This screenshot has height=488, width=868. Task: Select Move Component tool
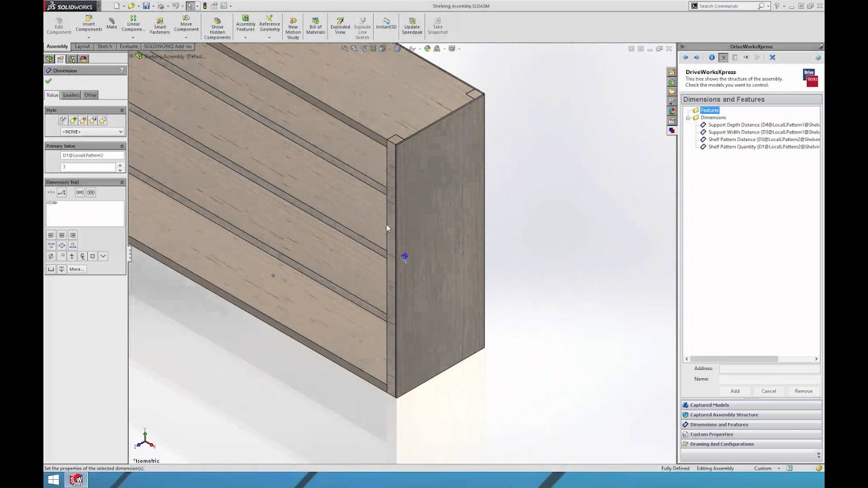186,24
